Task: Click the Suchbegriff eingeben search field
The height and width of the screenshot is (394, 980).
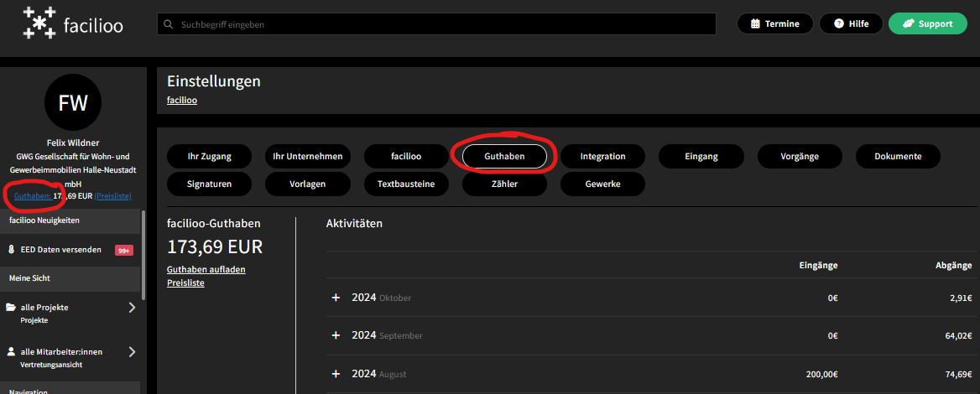Action: click(436, 24)
